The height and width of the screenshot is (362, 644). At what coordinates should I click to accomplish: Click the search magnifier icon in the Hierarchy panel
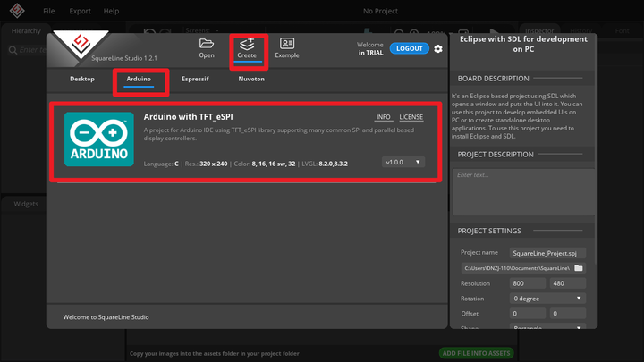pyautogui.click(x=13, y=50)
